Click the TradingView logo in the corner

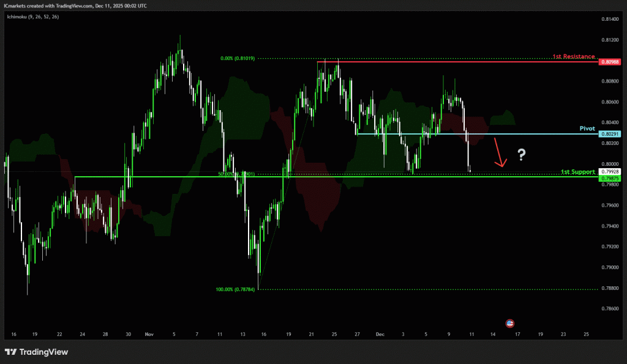tap(36, 352)
